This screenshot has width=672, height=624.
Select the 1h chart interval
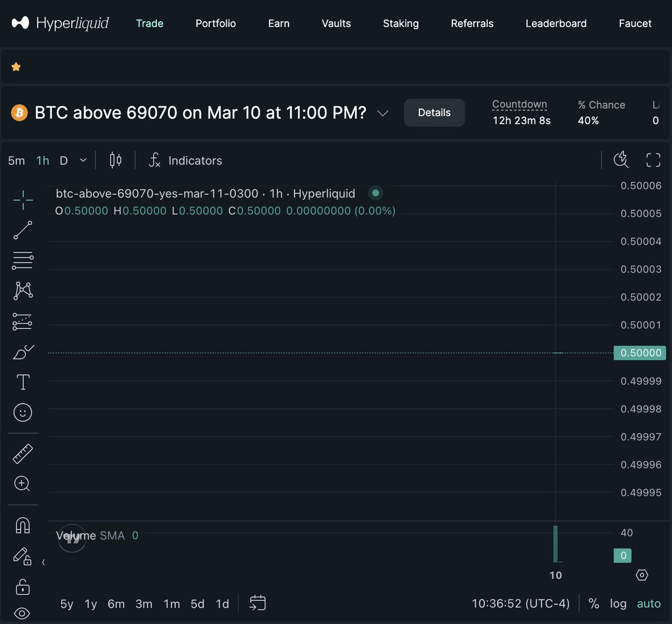(x=43, y=161)
